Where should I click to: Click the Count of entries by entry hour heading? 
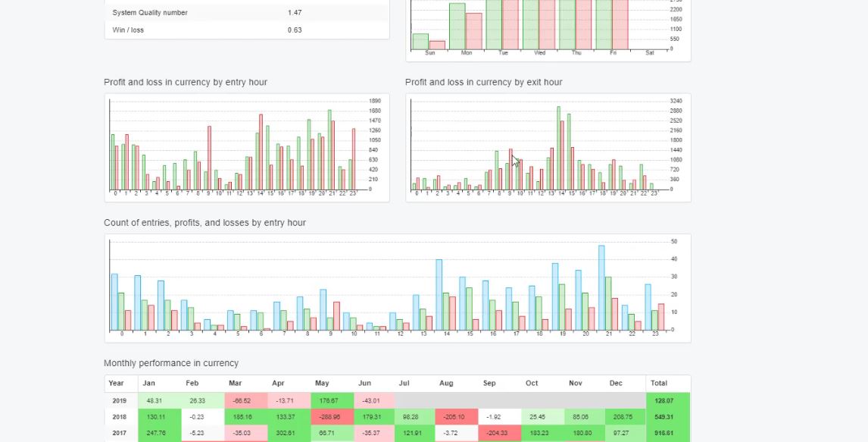[x=205, y=223]
